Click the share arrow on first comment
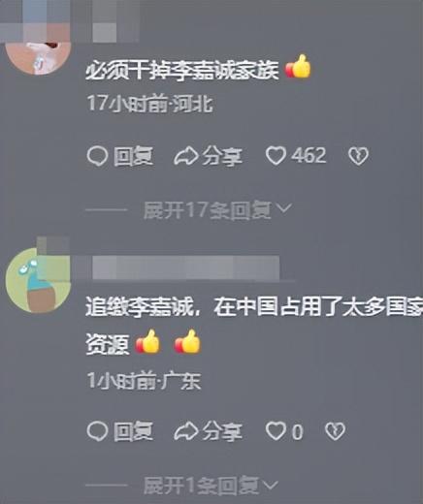Screen dimensions: 423x504 [186, 156]
